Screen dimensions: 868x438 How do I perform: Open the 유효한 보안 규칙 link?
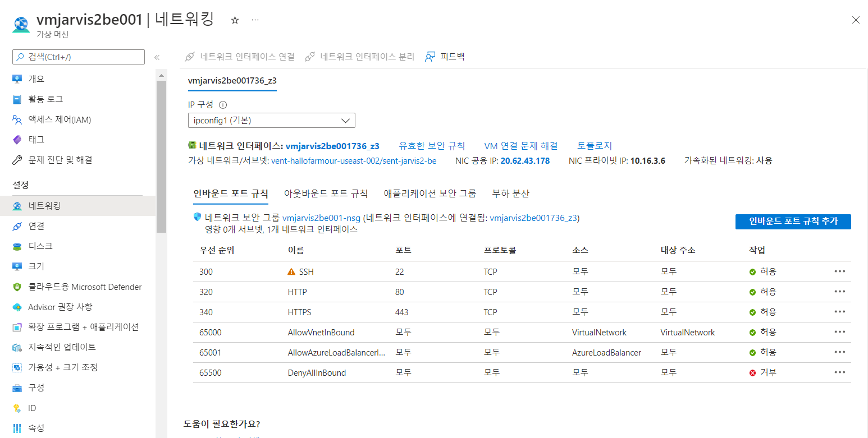coord(432,146)
